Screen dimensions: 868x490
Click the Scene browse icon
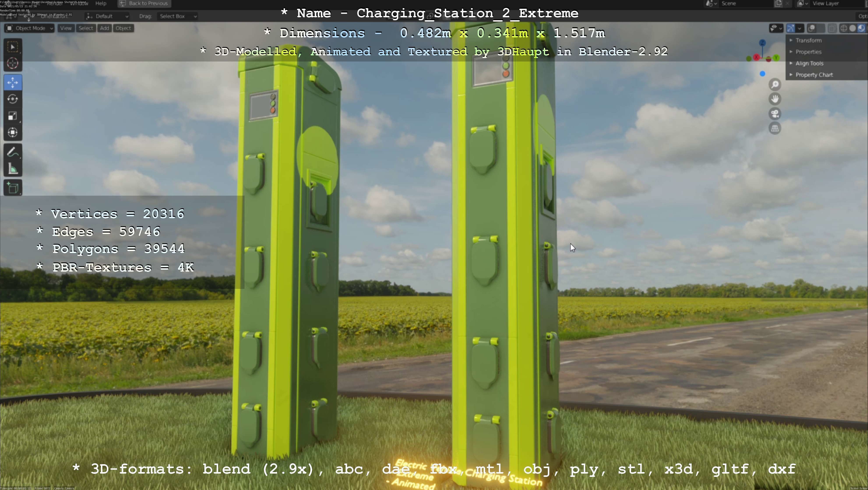[x=711, y=3]
